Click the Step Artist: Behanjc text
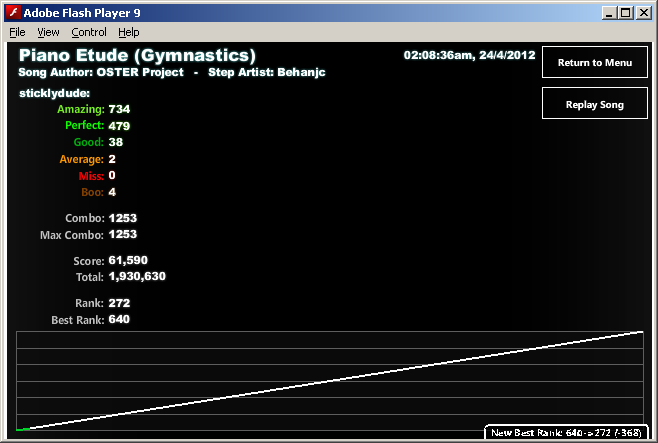The height and width of the screenshot is (443, 658). 266,72
